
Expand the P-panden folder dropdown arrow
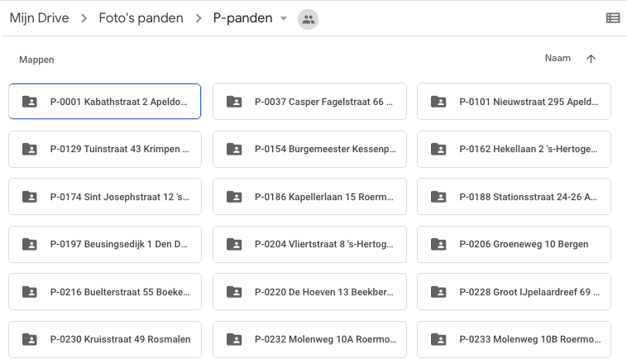284,18
